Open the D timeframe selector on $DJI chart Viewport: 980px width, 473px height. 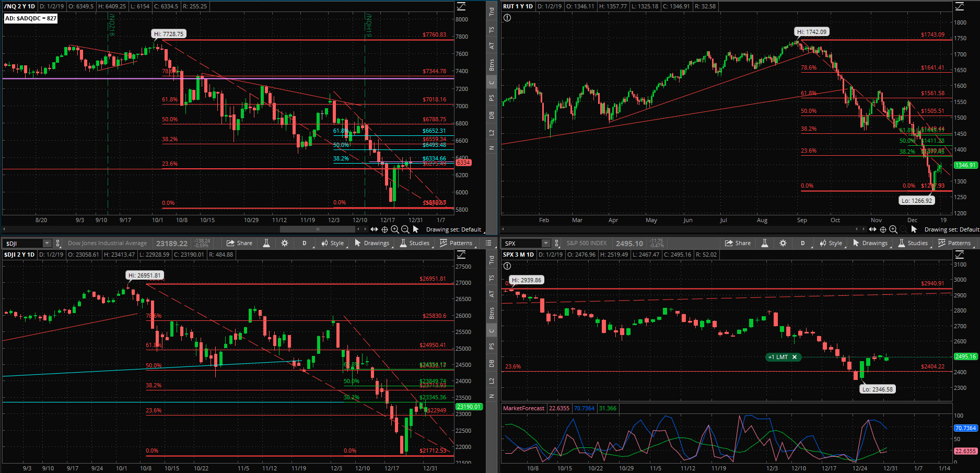click(305, 243)
